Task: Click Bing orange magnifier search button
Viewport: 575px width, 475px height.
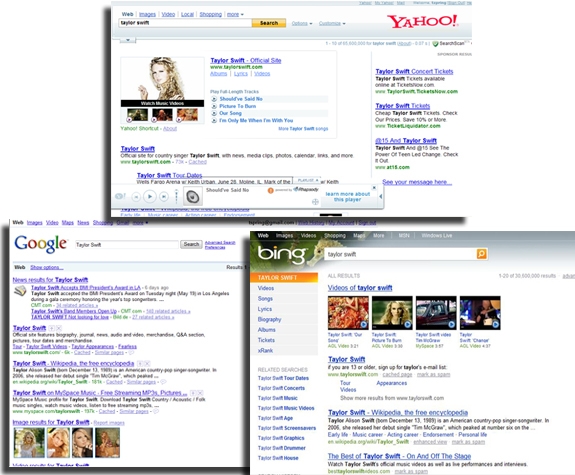Action: 481,254
